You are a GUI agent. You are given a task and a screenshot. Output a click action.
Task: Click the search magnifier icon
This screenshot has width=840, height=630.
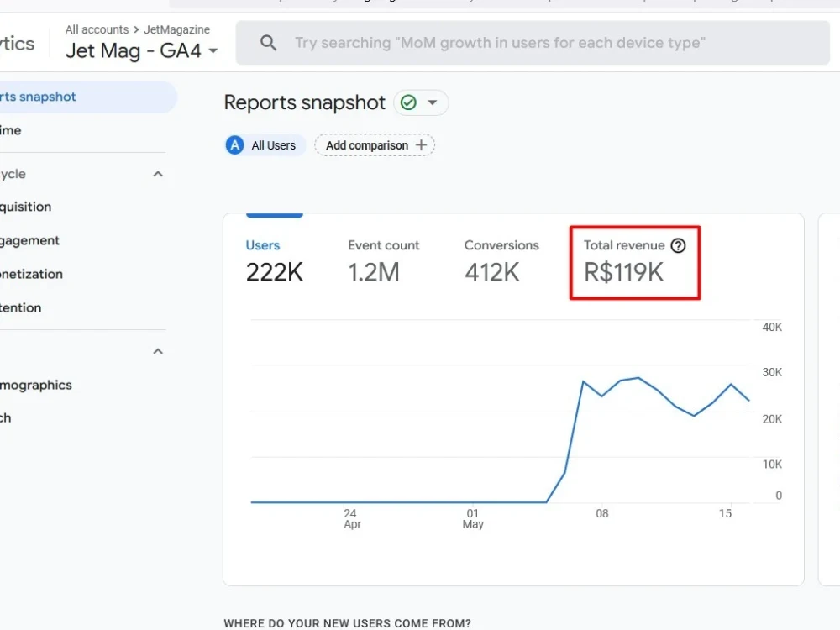pos(269,43)
